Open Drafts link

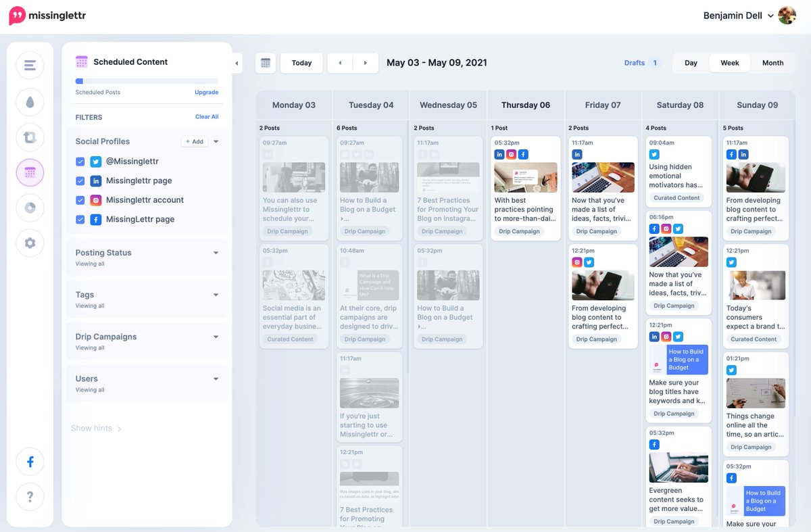(x=635, y=63)
